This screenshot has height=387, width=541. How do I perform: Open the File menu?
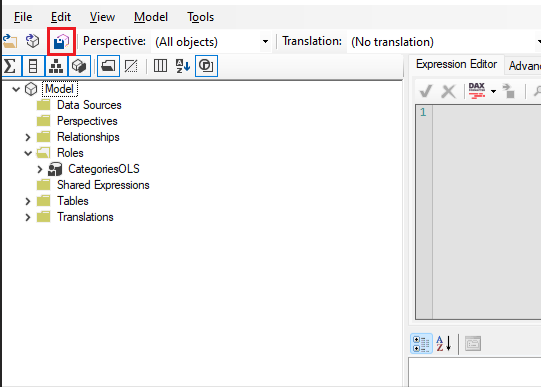[x=23, y=17]
